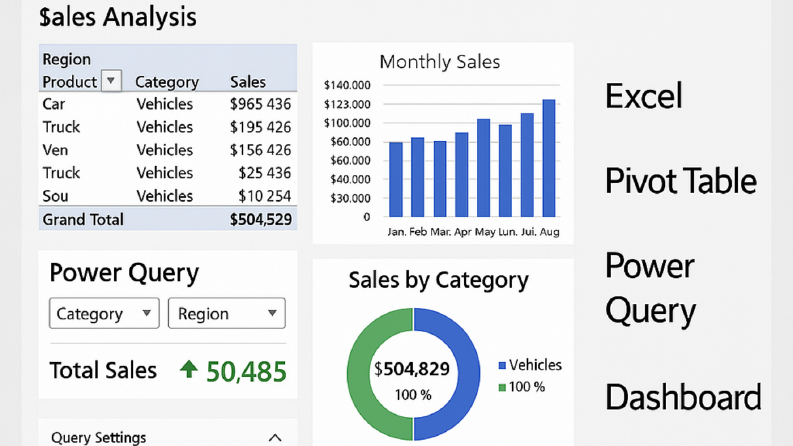Click the $156 426 sales cell
Viewport: 793px width, 446px height.
[x=260, y=150]
